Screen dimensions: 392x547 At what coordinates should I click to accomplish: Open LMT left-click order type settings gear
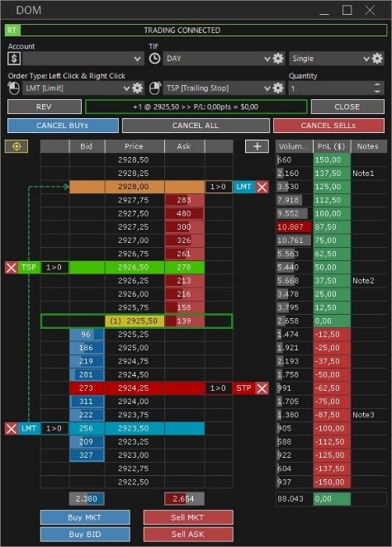(137, 88)
